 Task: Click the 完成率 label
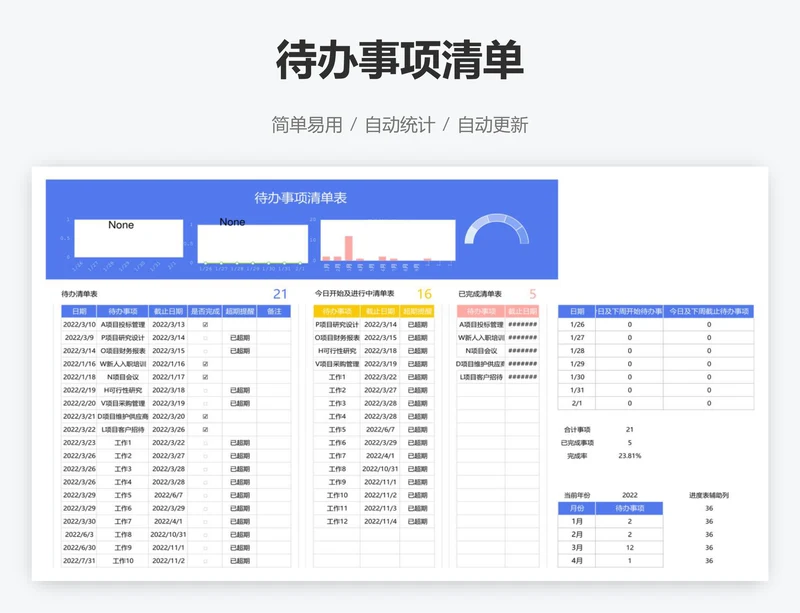pos(577,456)
